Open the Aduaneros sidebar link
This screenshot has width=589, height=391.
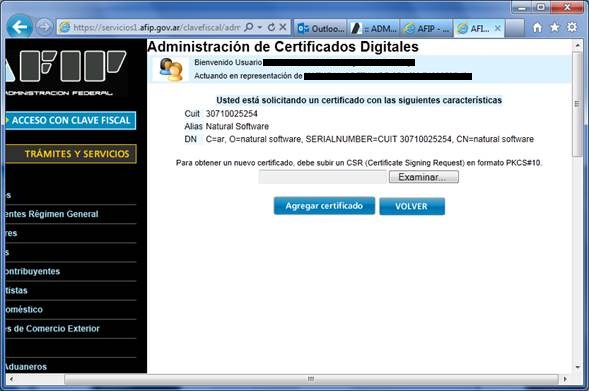pyautogui.click(x=26, y=367)
